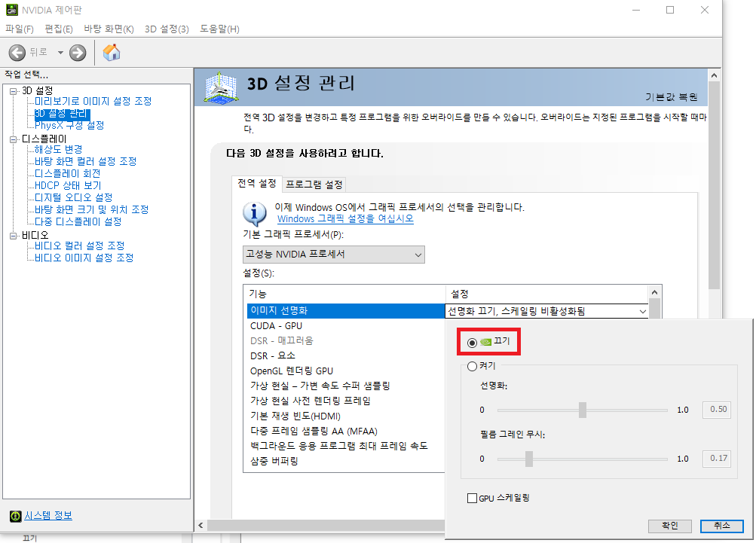Viewport: 756px width, 543px height.
Task: Select 해상도 변경 in tree
Action: pyautogui.click(x=58, y=149)
